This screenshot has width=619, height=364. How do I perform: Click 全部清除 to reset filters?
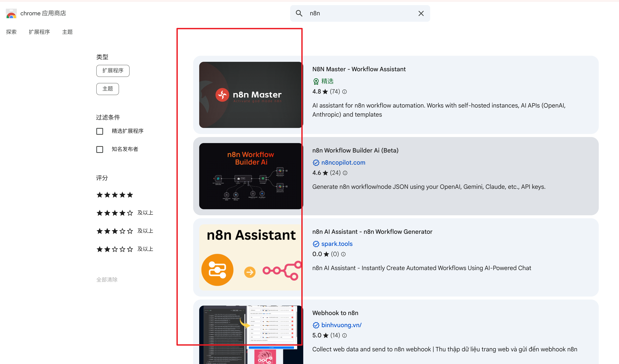pyautogui.click(x=107, y=280)
